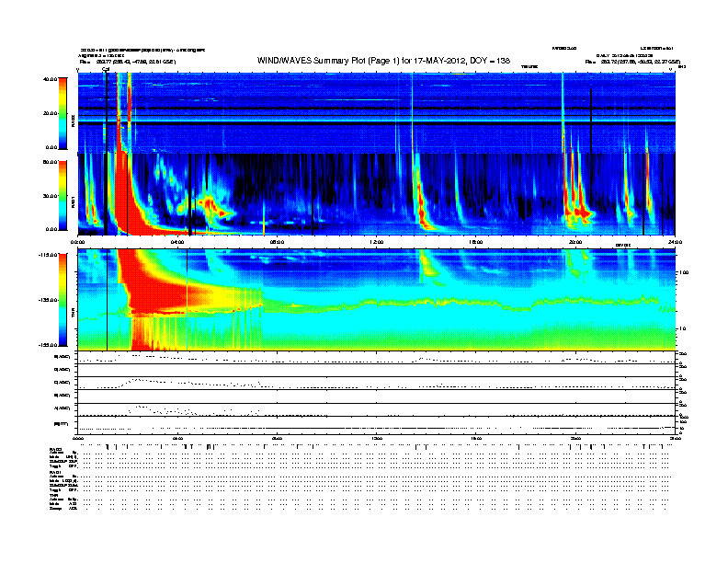Click the WIND/WAVES Summary Plot title

click(x=383, y=61)
